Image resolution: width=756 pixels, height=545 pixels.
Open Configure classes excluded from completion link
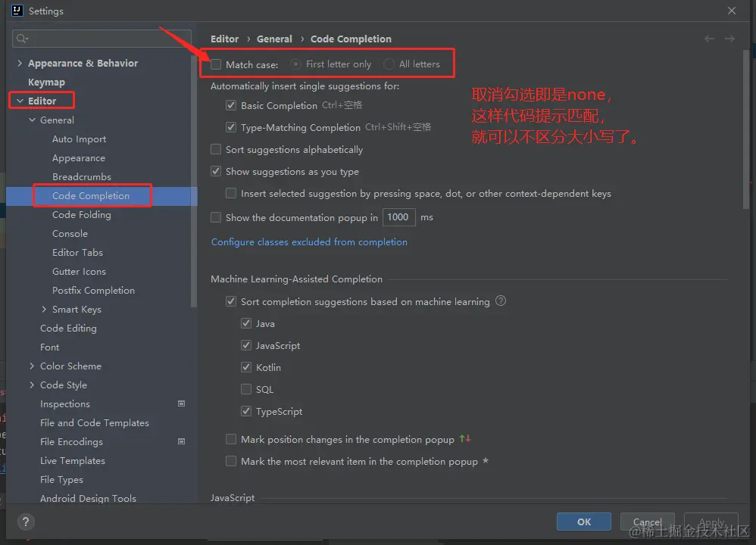coord(309,242)
